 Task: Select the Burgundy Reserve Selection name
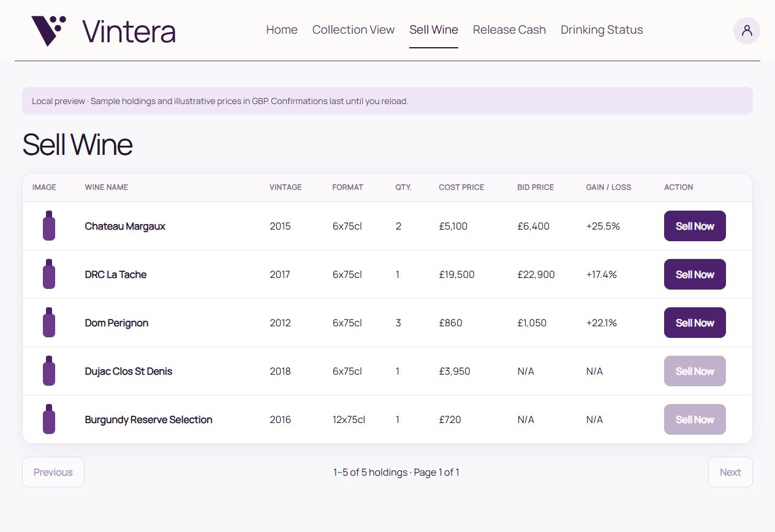coord(149,419)
